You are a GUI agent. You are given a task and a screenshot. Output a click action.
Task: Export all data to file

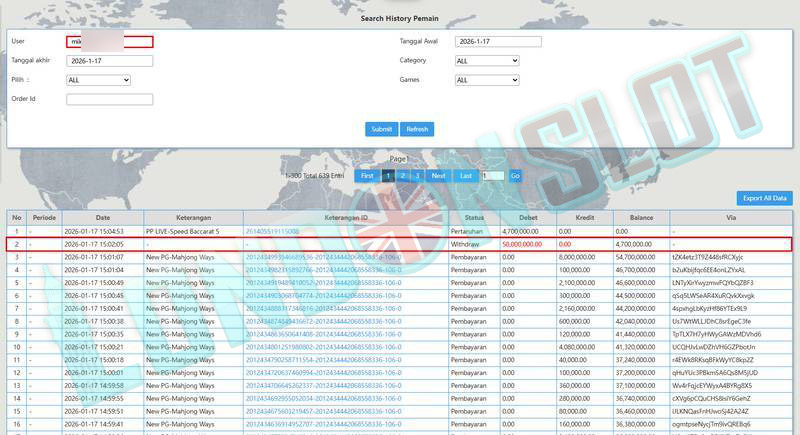click(763, 199)
